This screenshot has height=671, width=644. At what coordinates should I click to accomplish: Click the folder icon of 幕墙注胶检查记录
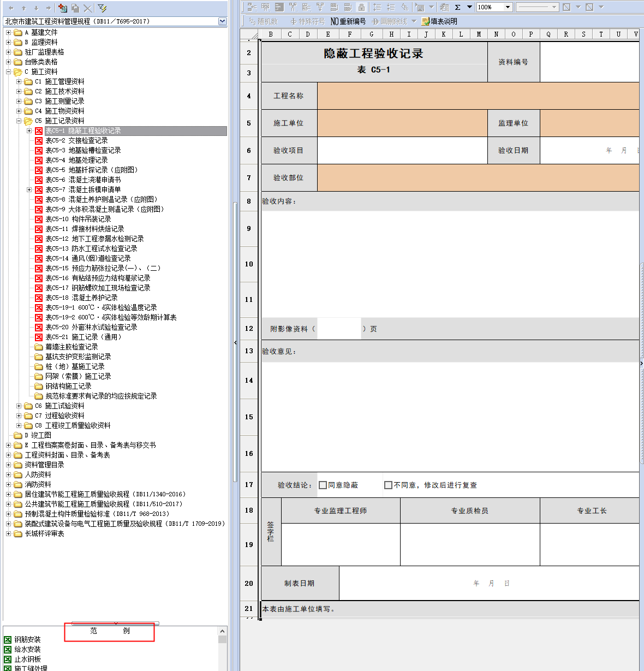coord(39,347)
